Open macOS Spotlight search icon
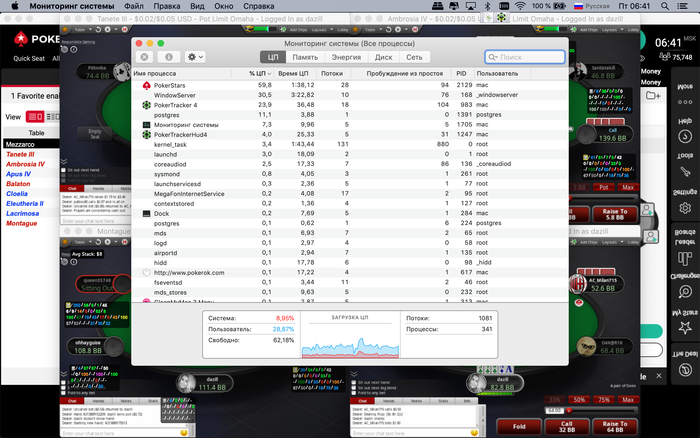 [665, 6]
